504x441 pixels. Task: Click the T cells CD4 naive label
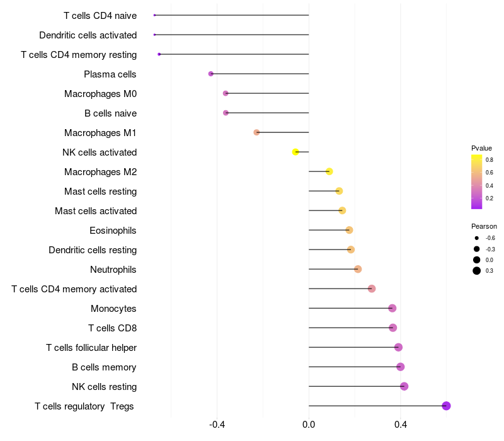(100, 15)
